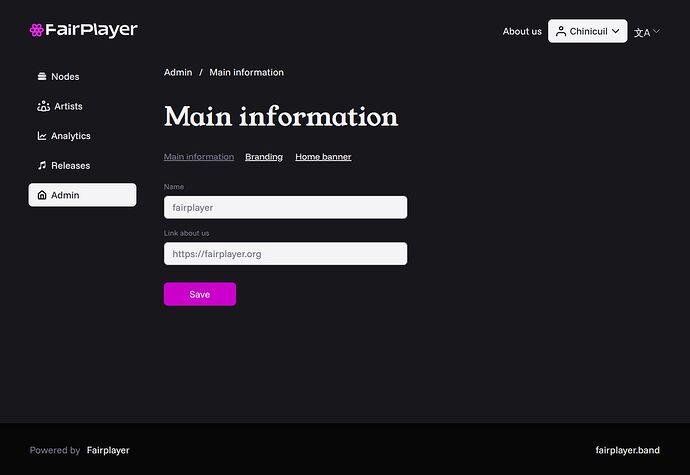Click the Analytics chart icon in sidebar
The image size is (690, 475).
(42, 136)
